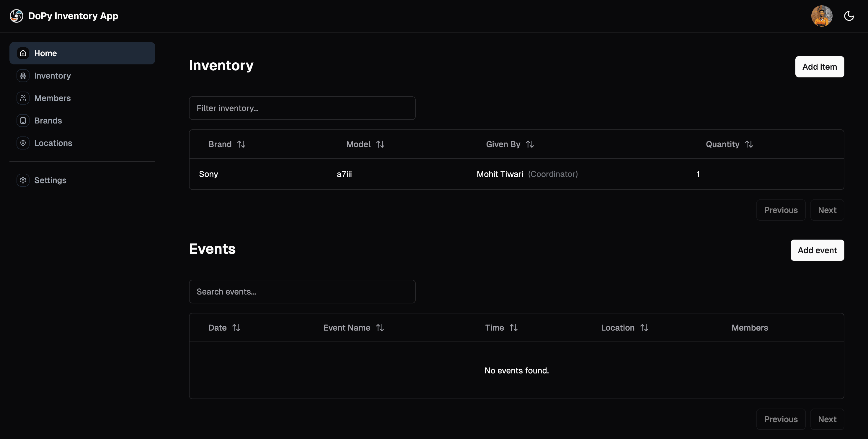
Task: Click the Add item button
Action: [x=820, y=67]
